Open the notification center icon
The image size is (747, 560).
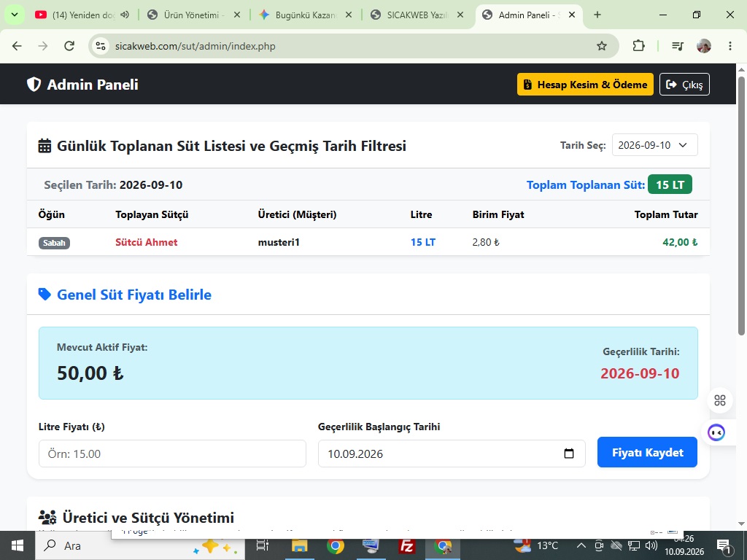tap(724, 547)
